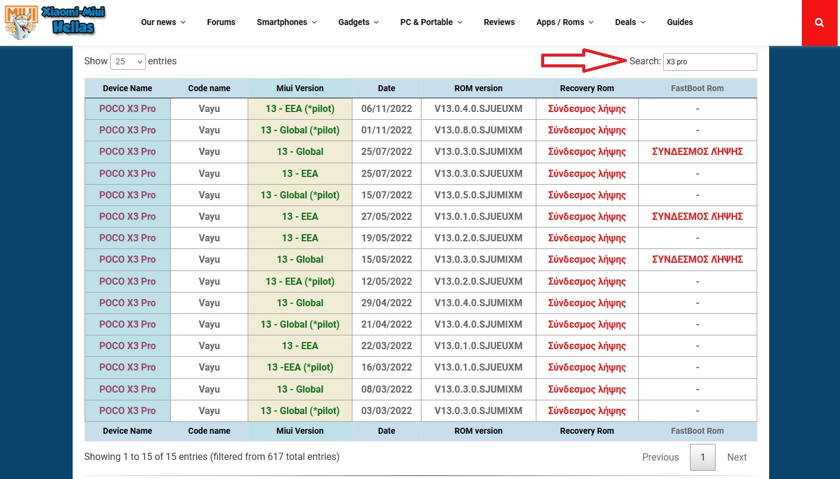Open recovery download link dated 03/03/2022

tap(587, 410)
